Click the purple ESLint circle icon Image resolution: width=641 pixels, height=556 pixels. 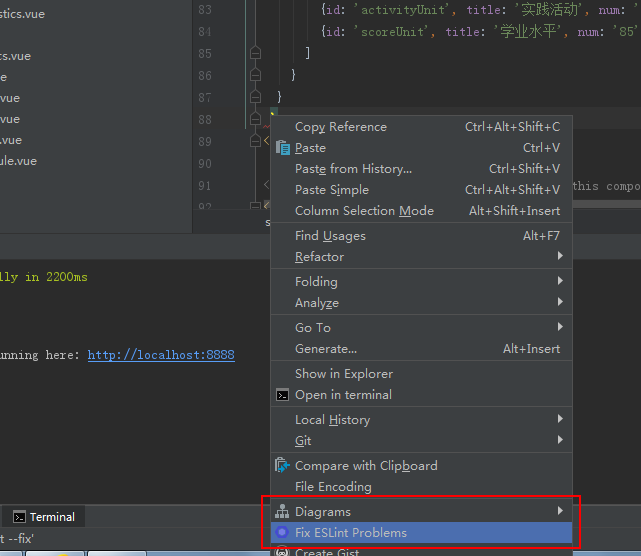(x=283, y=533)
